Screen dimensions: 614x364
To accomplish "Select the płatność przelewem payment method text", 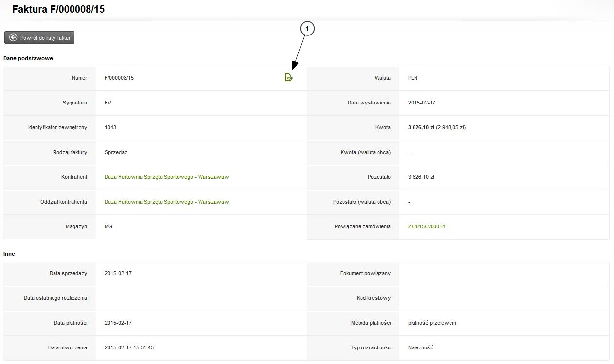I will coord(432,323).
